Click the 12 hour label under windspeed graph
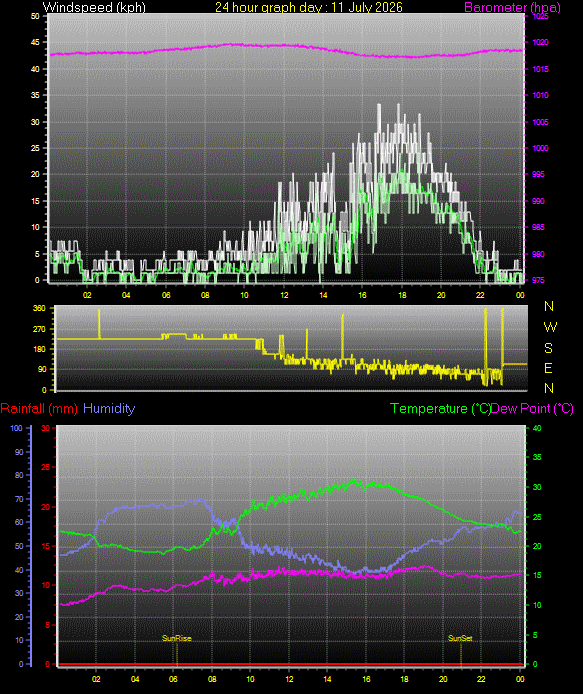Viewport: 583px width, 694px height. point(284,295)
